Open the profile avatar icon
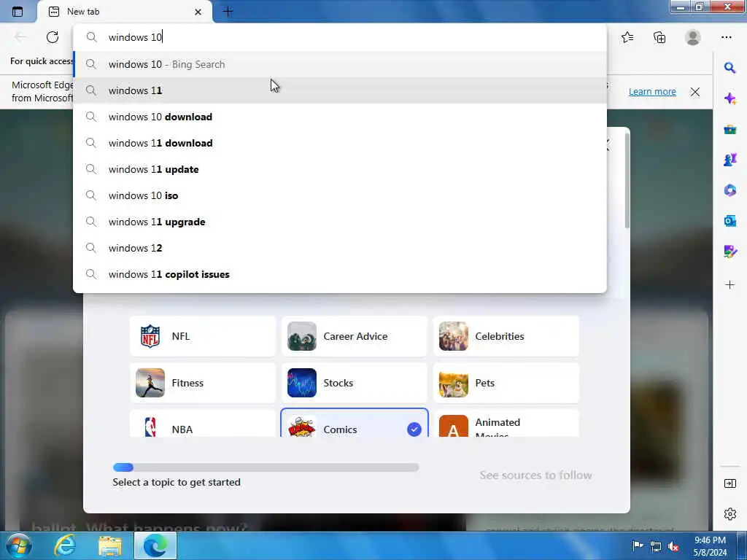Image resolution: width=747 pixels, height=560 pixels. [x=693, y=37]
